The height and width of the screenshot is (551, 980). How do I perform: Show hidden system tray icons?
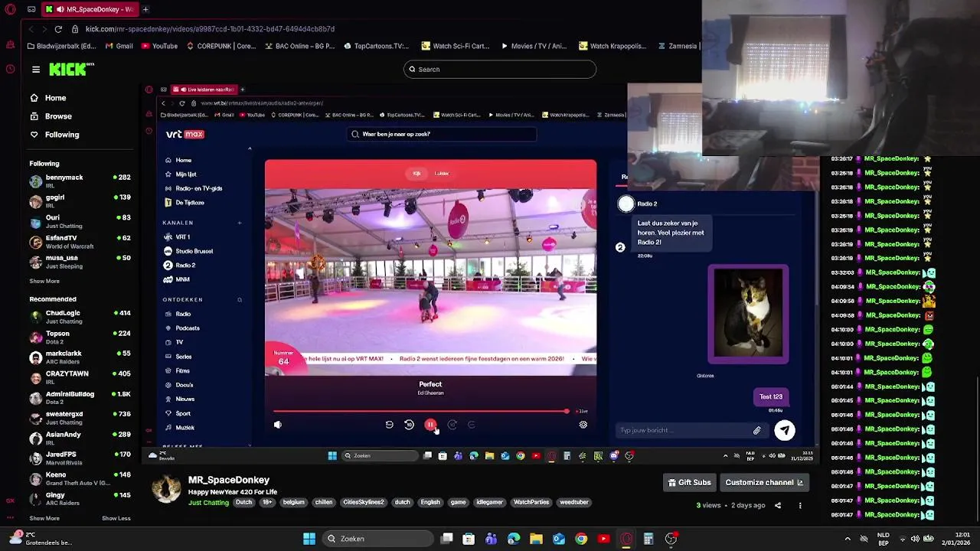[847, 539]
